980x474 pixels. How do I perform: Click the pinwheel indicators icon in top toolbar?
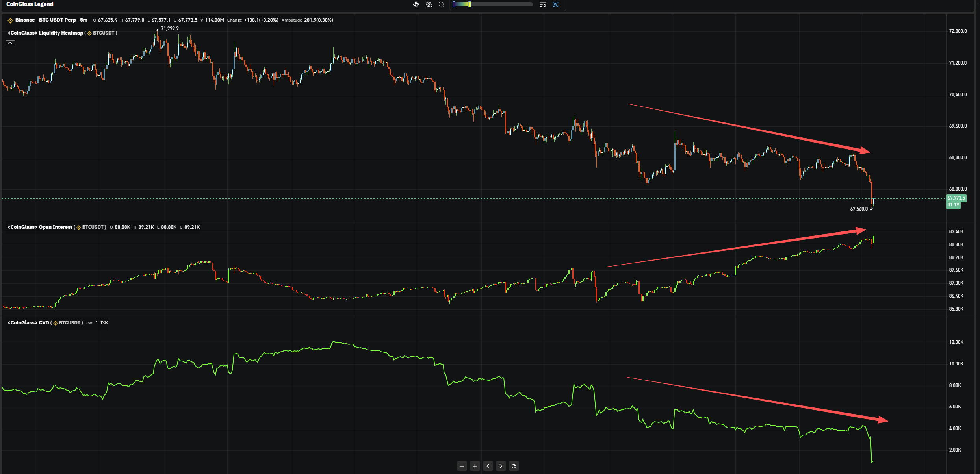pos(416,4)
